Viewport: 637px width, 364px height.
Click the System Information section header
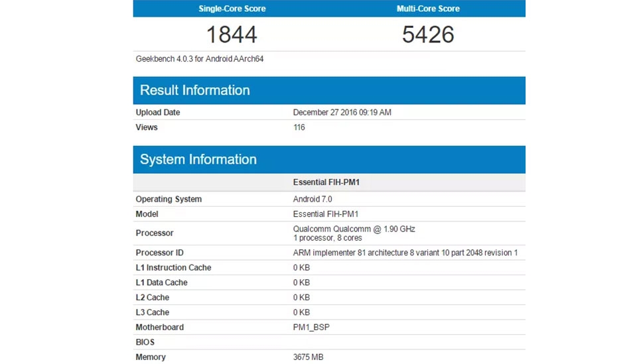coord(329,160)
